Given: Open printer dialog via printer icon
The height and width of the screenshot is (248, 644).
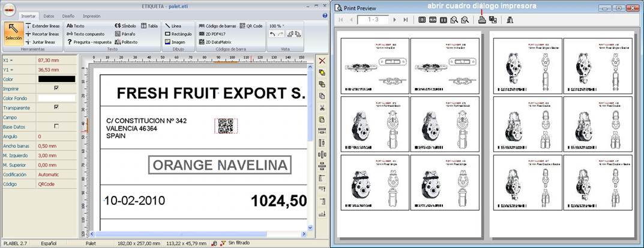Looking at the screenshot, I should click(482, 20).
